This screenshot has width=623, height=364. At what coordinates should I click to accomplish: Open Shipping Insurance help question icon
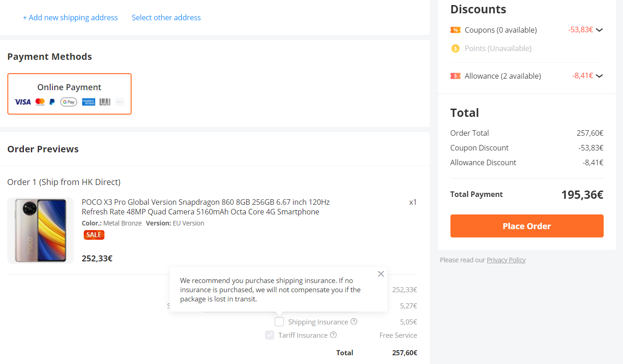pos(354,322)
